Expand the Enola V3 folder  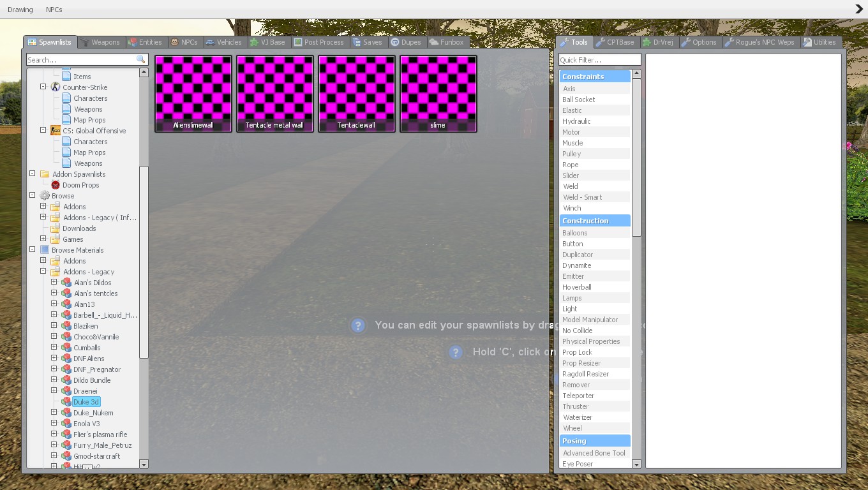(x=54, y=423)
